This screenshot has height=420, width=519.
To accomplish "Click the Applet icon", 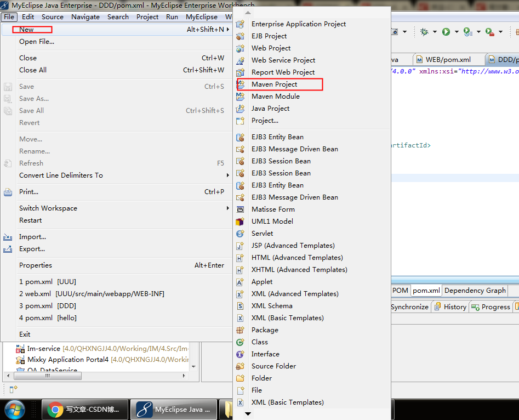I will pyautogui.click(x=240, y=282).
